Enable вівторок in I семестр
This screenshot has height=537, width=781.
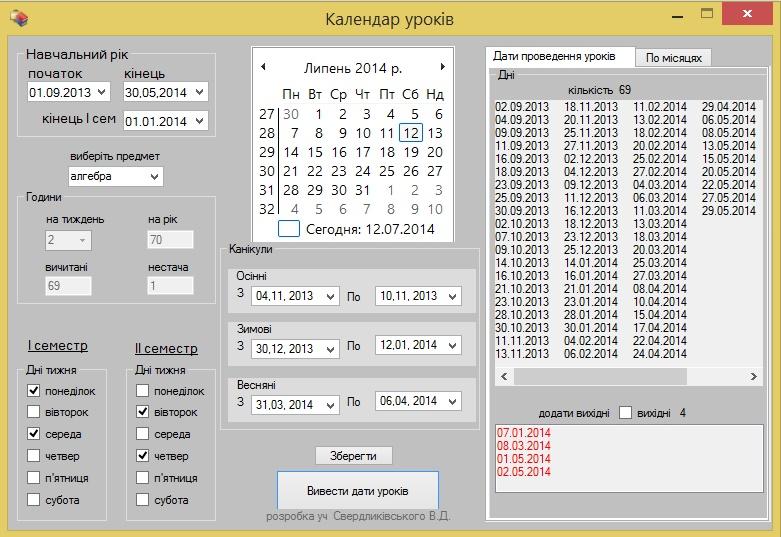pos(34,412)
